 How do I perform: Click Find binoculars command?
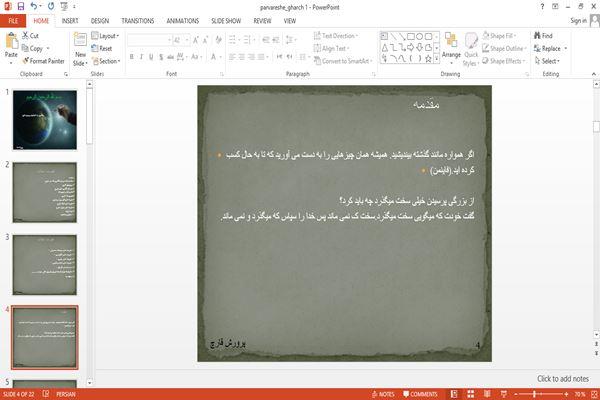543,36
